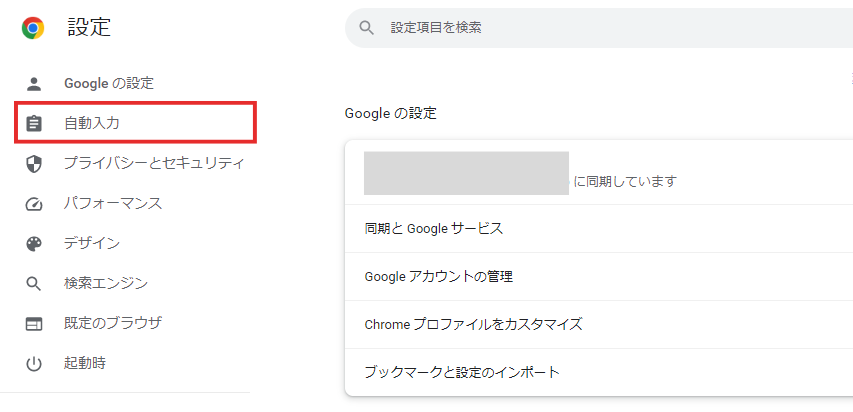Click the power icon beside 起動時
Screen dimensions: 853x412
tap(34, 364)
